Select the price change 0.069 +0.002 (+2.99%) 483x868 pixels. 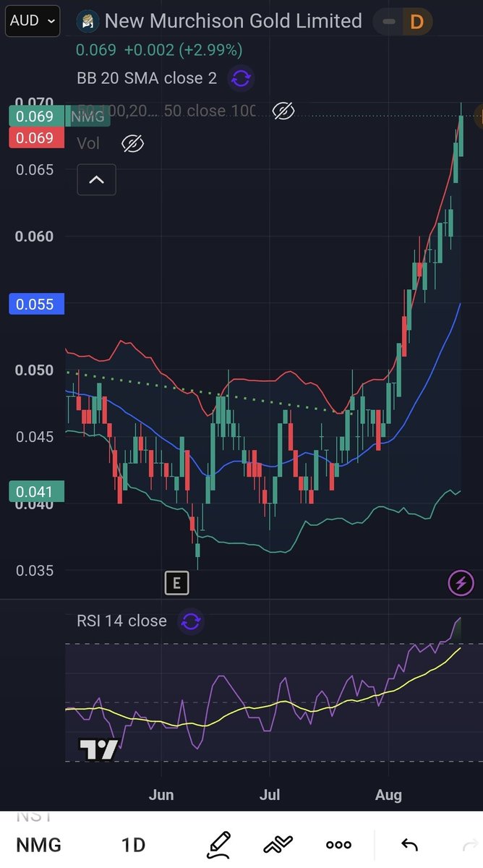point(159,50)
